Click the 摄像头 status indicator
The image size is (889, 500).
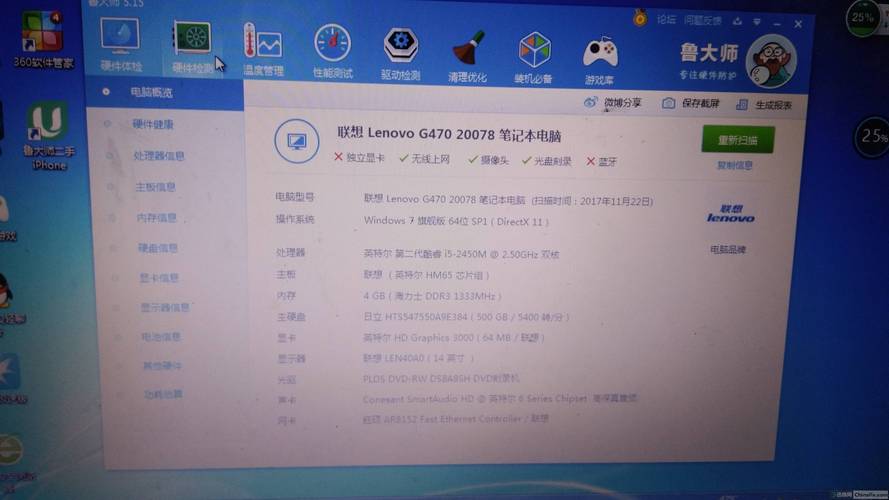pos(489,160)
